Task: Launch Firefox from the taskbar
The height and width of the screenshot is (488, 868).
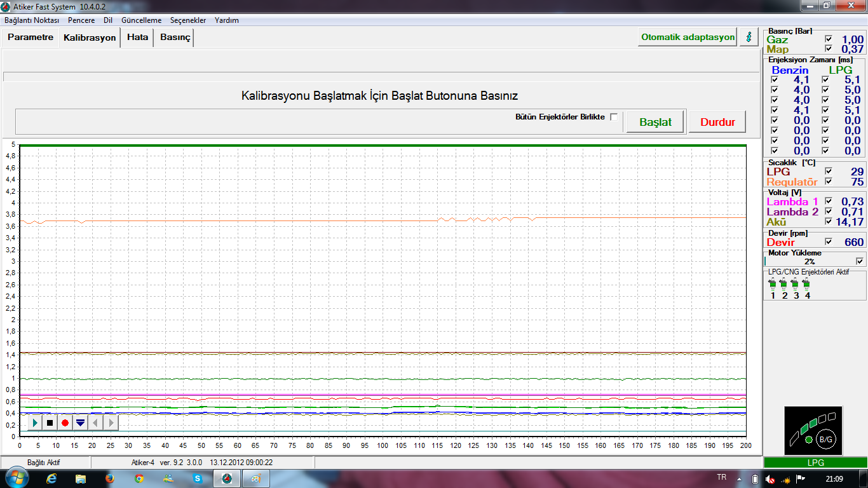Action: pyautogui.click(x=110, y=478)
